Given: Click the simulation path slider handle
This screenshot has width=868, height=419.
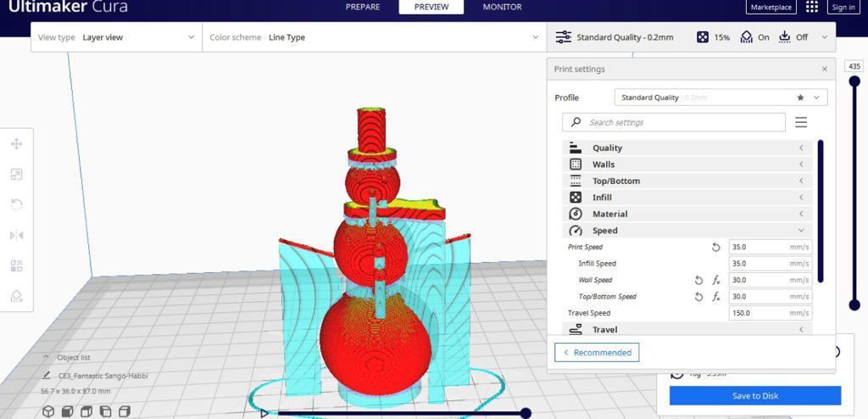Looking at the screenshot, I should 526,413.
